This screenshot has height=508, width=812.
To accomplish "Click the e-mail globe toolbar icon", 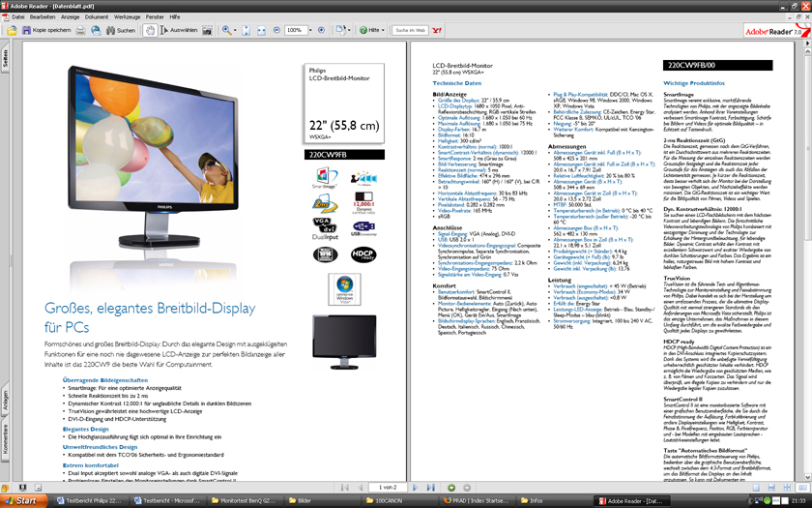I will [96, 31].
